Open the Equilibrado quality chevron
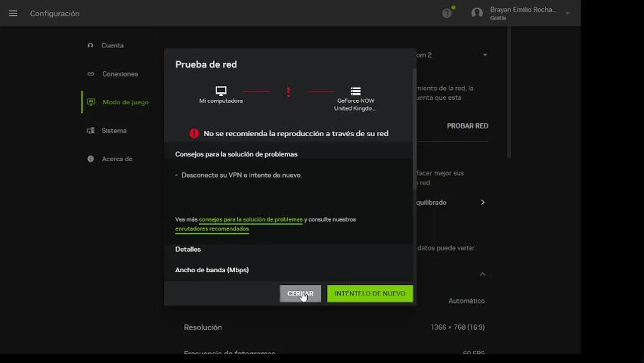Viewport: 644px width, 363px height. point(482,202)
